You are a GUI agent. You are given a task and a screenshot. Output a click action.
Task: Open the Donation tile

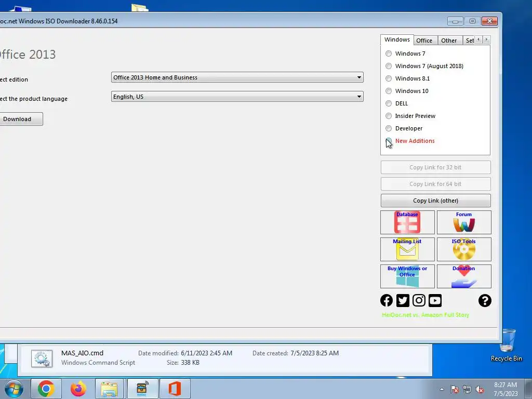pos(464,276)
